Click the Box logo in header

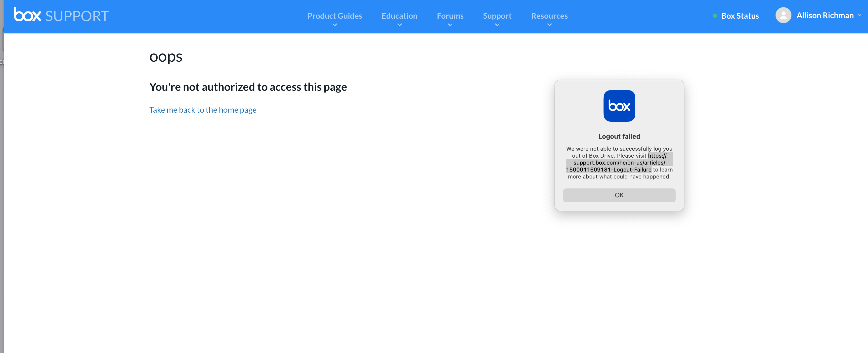(x=27, y=15)
